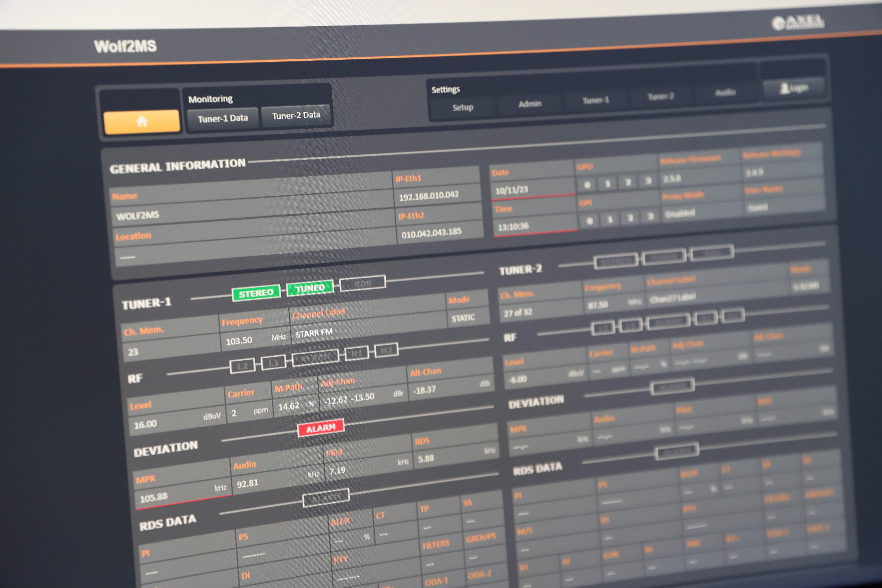This screenshot has height=588, width=882.
Task: Click the MPX deviation value 105.88
Action: tap(153, 498)
